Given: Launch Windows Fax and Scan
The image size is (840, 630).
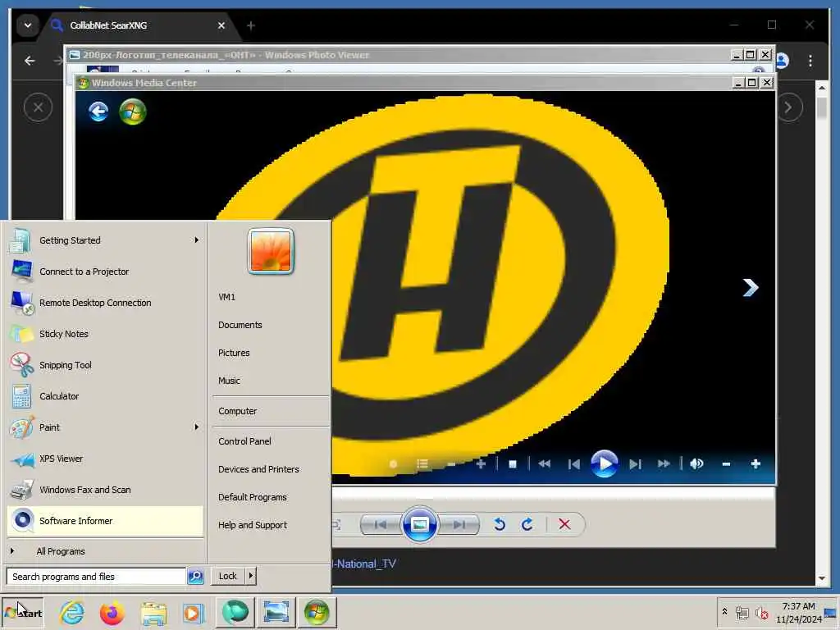Looking at the screenshot, I should pos(105,490).
